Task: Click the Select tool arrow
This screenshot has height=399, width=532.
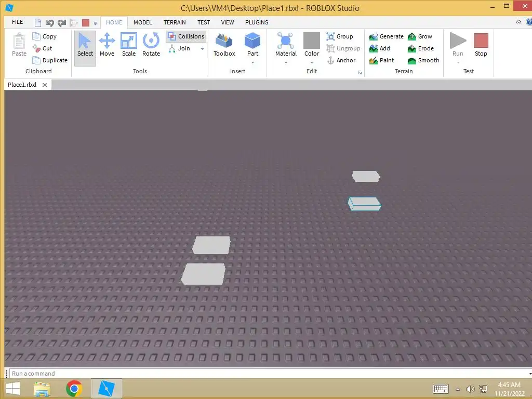Action: pyautogui.click(x=85, y=47)
